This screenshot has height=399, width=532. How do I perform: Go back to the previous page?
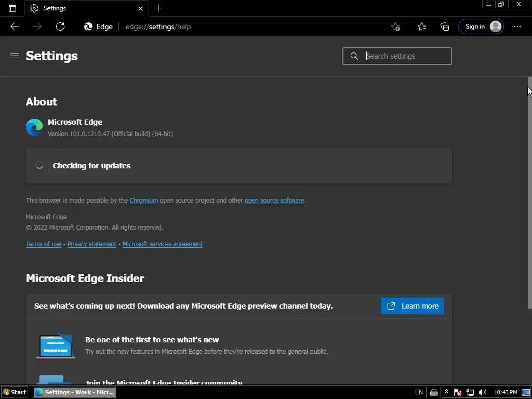(x=15, y=26)
